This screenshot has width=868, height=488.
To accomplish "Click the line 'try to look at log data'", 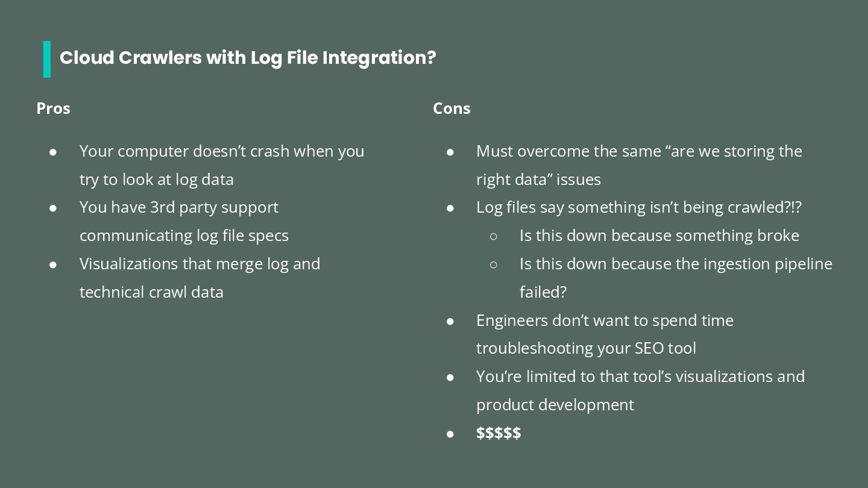I will click(x=157, y=180).
